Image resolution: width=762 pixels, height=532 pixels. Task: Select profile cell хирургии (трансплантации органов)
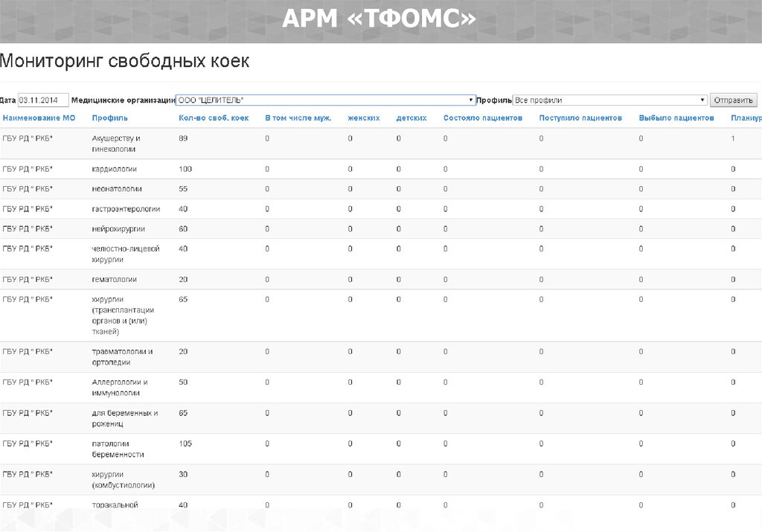[x=123, y=315]
